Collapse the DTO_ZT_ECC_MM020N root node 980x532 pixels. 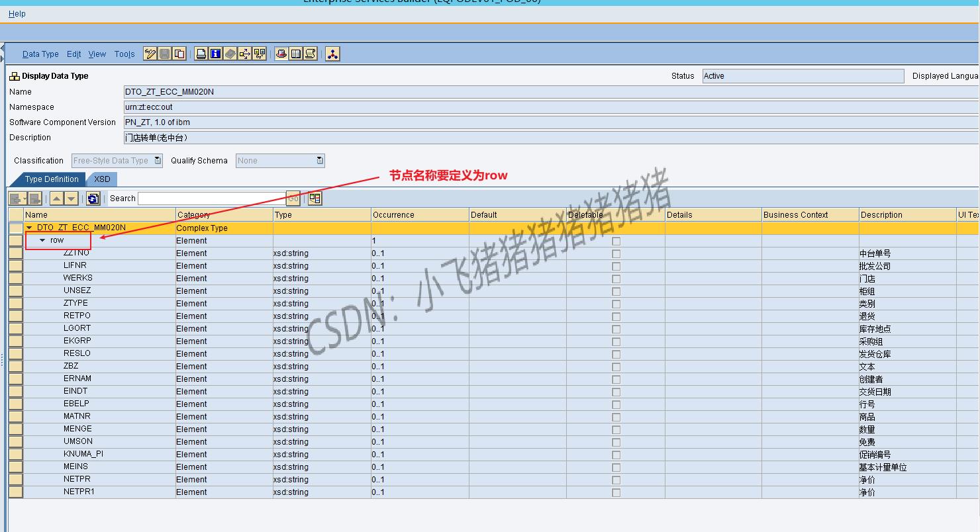tap(30, 228)
